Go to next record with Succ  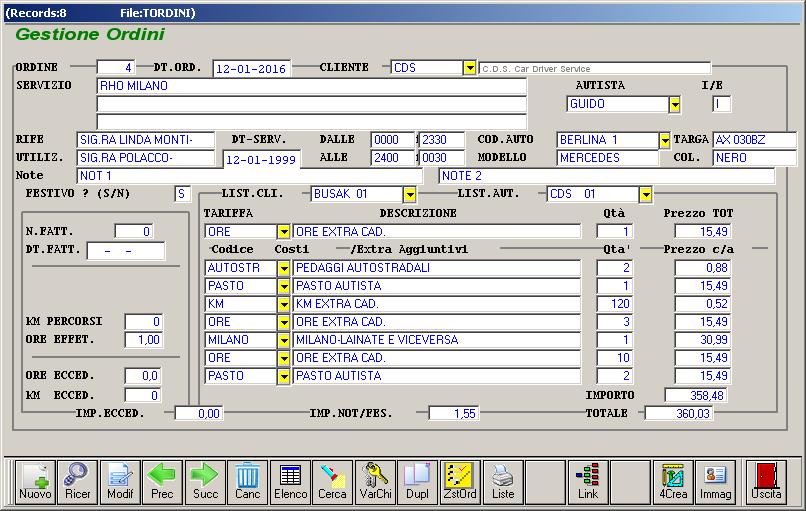pos(206,481)
